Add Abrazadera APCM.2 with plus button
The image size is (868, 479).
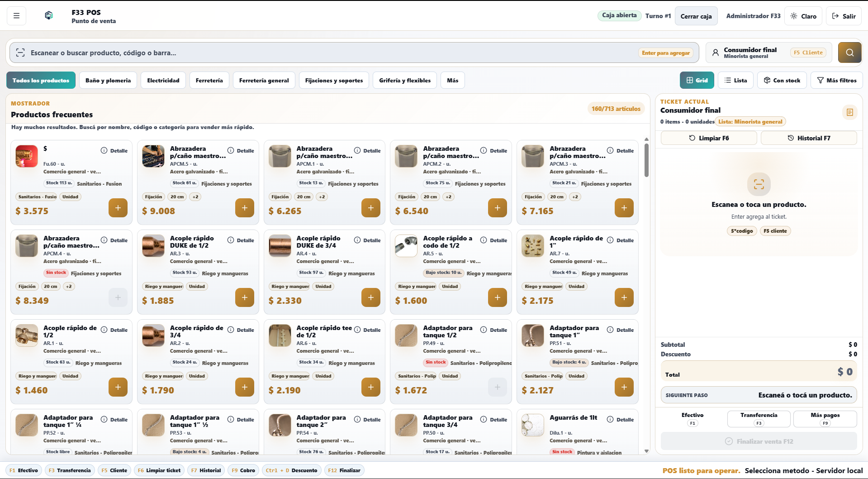[x=498, y=208]
